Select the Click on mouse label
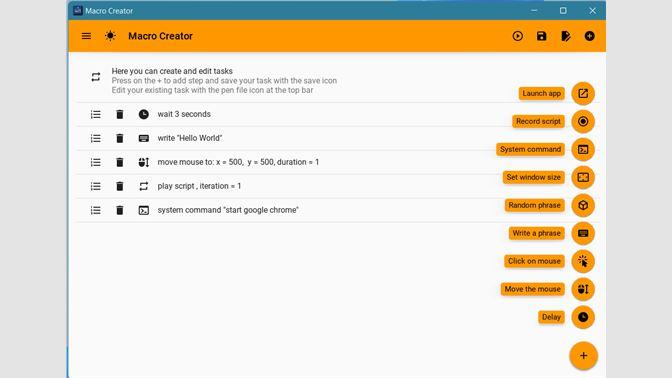Screen dimensions: 672x378 pyautogui.click(x=534, y=261)
